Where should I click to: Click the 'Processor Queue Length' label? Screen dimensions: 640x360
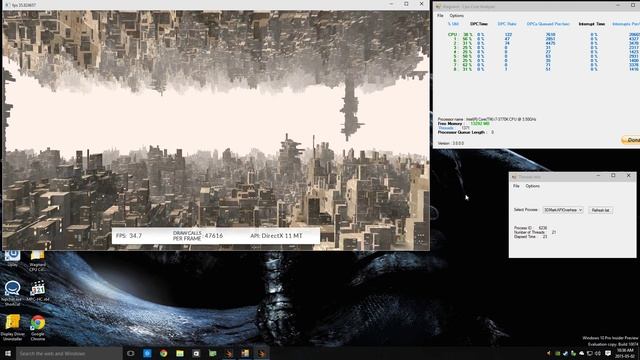tap(461, 132)
